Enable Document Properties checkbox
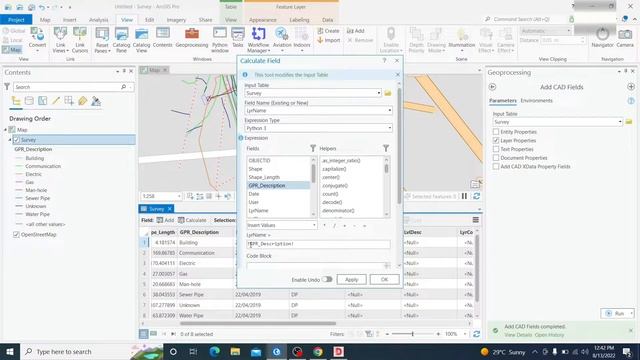640x360 pixels. click(x=496, y=158)
